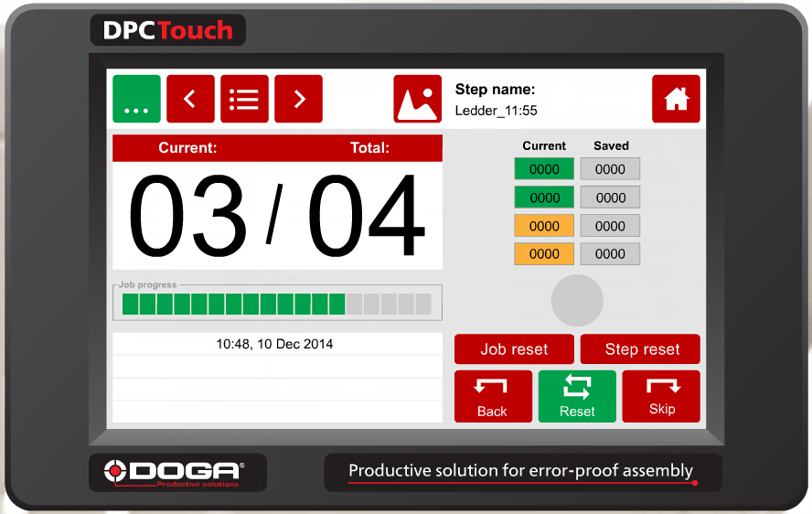Screen dimensions: 812x514
Task: Select third Saved value 0000 field
Action: point(610,226)
